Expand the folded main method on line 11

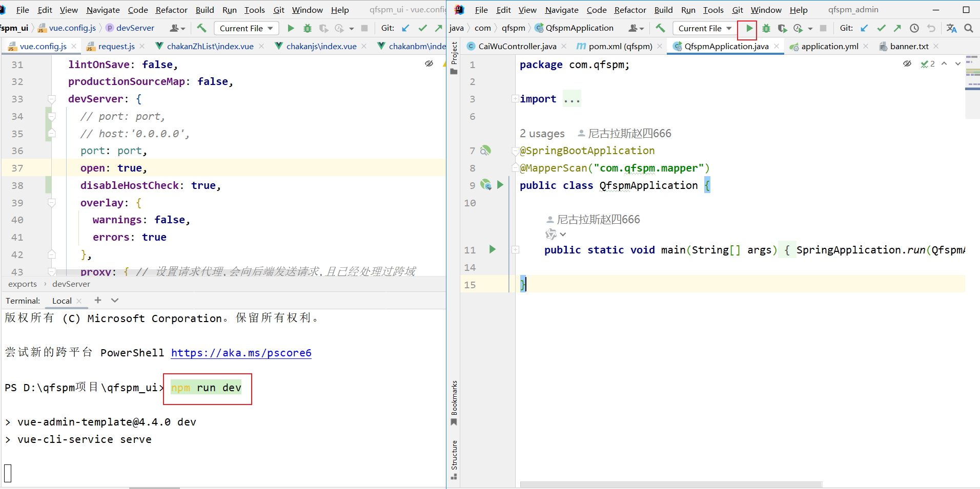pos(515,250)
